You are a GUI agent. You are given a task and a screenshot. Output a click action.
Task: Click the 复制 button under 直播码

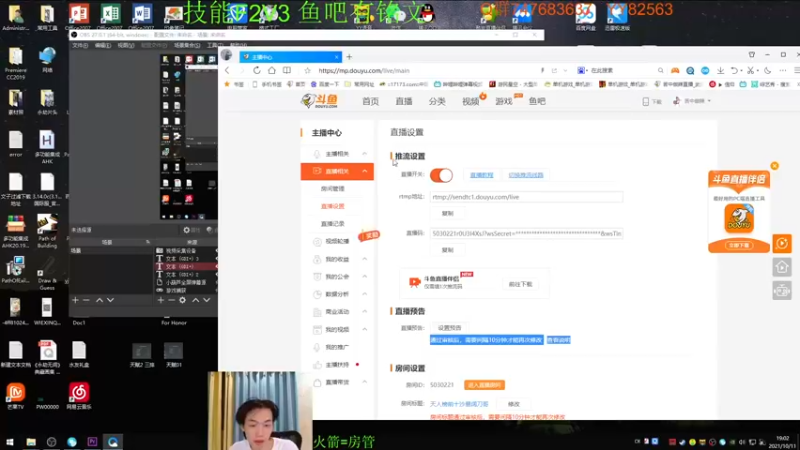(x=447, y=250)
